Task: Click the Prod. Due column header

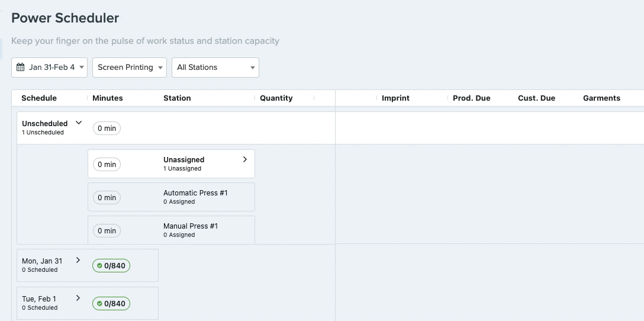Action: click(472, 98)
